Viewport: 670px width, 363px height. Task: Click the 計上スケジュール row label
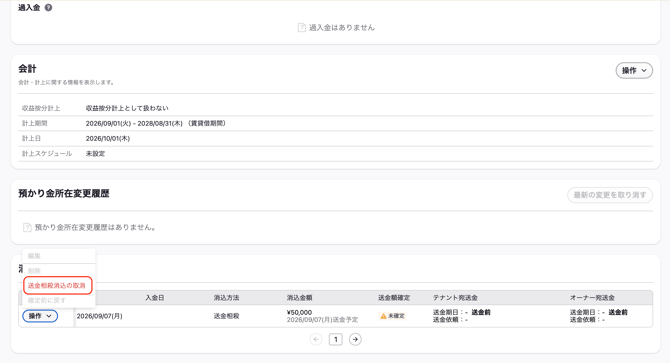(47, 153)
